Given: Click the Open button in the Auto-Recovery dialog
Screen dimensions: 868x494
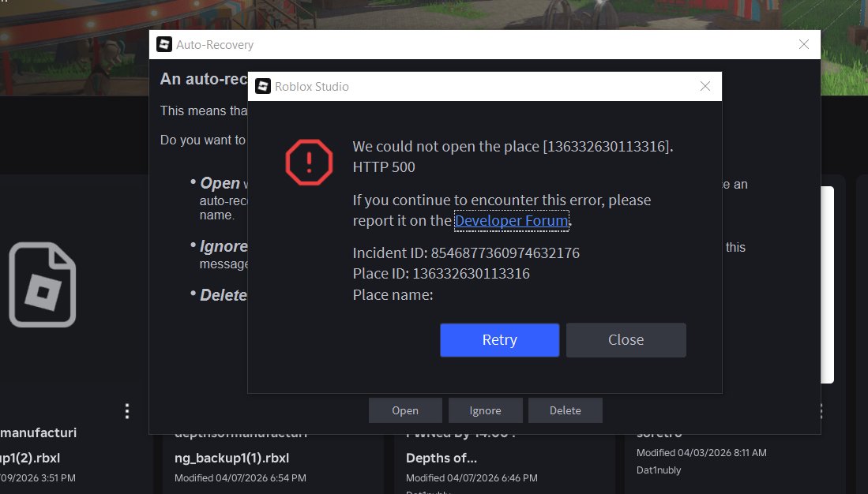Looking at the screenshot, I should 405,410.
